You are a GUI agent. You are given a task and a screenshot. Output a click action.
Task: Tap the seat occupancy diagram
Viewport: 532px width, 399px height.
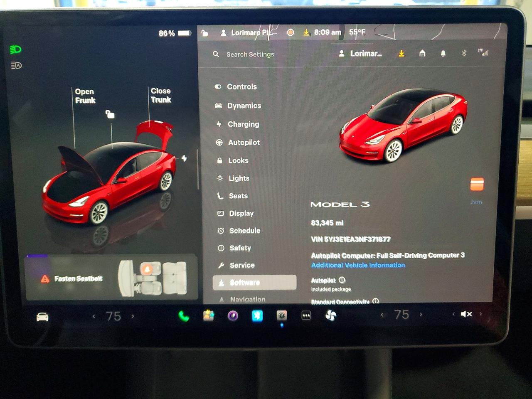[152, 278]
